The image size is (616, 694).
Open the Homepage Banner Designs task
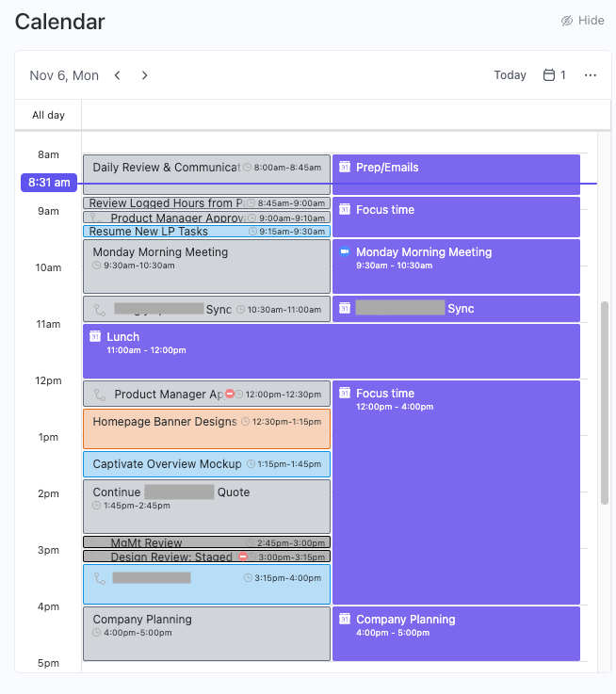pos(165,422)
